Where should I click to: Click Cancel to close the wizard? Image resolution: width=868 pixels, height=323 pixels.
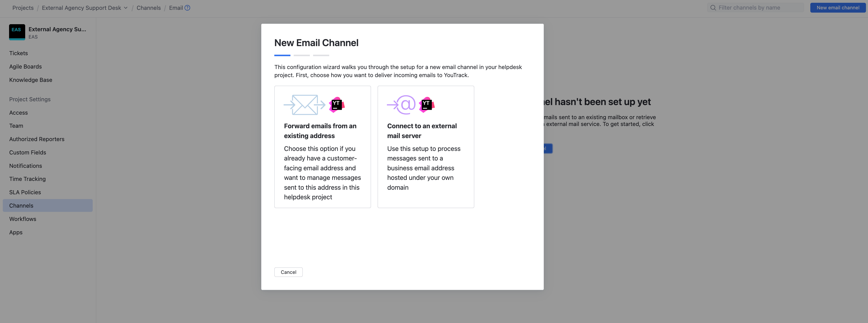[288, 272]
